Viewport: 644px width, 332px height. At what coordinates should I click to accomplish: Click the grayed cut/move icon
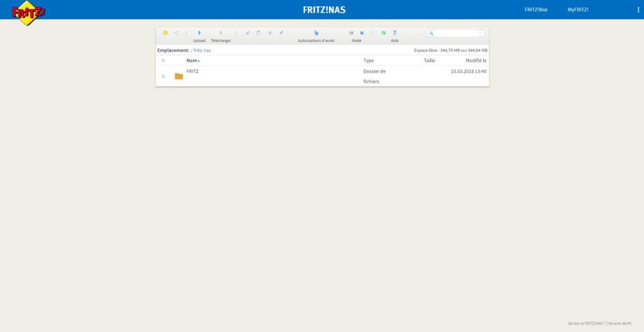point(247,33)
